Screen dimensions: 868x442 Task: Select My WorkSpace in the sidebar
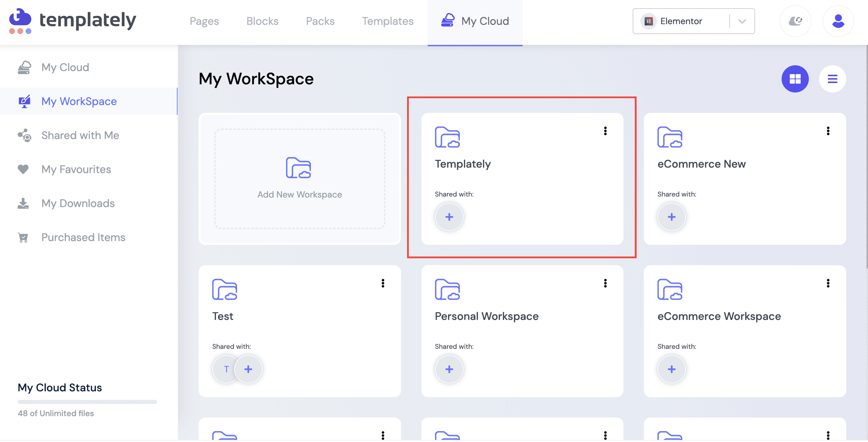tap(88, 101)
